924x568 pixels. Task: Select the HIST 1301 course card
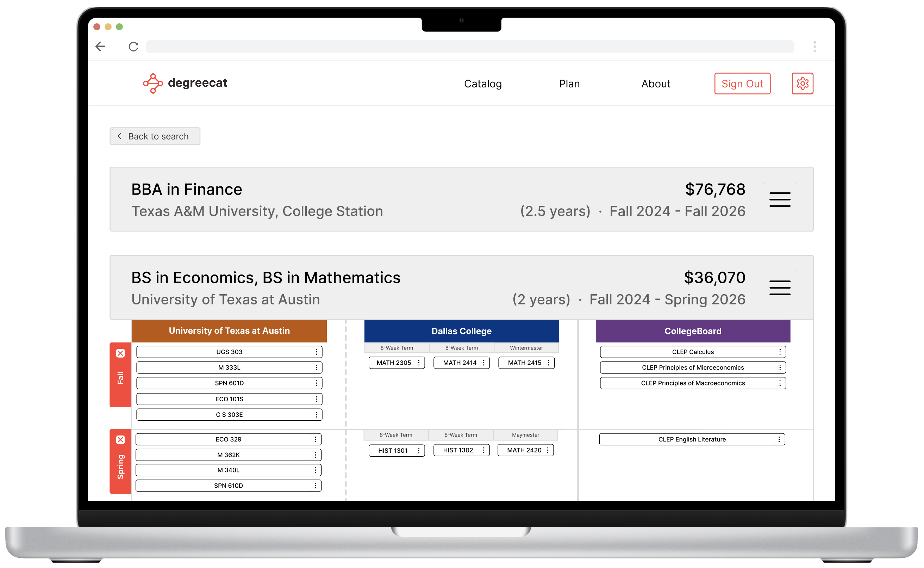click(x=396, y=450)
